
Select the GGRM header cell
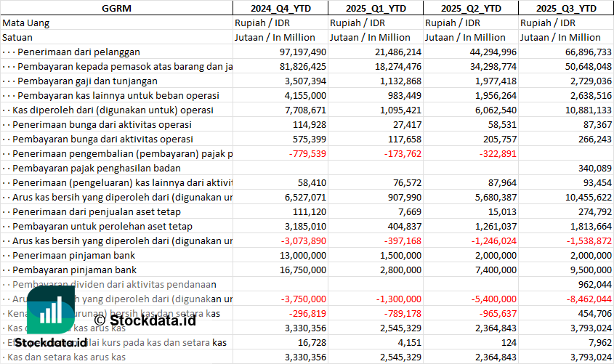pyautogui.click(x=116, y=8)
